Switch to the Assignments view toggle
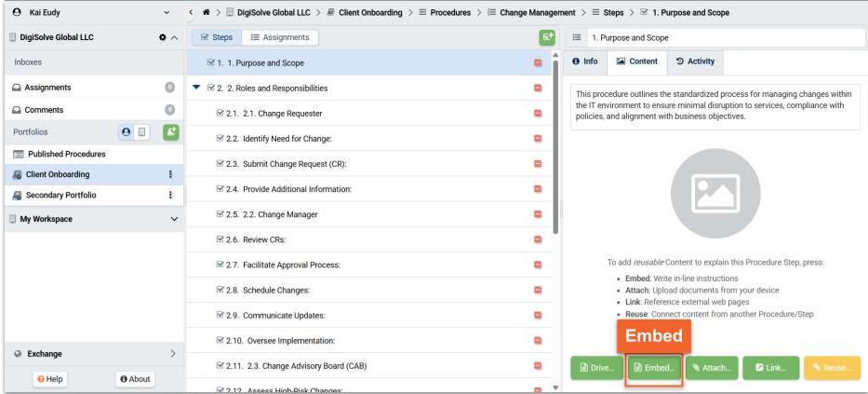868x394 pixels. tap(279, 37)
